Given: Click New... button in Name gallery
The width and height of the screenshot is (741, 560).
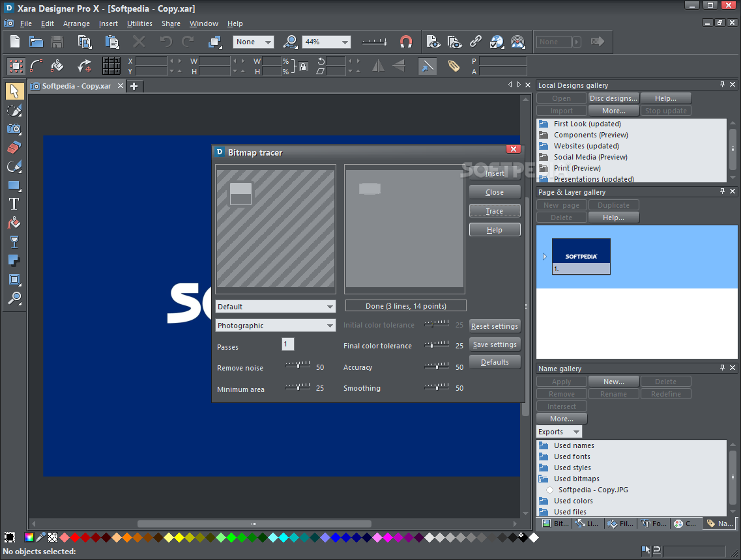Looking at the screenshot, I should point(613,382).
